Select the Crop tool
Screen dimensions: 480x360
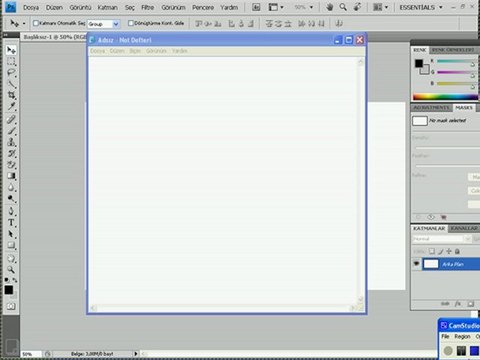[11, 95]
